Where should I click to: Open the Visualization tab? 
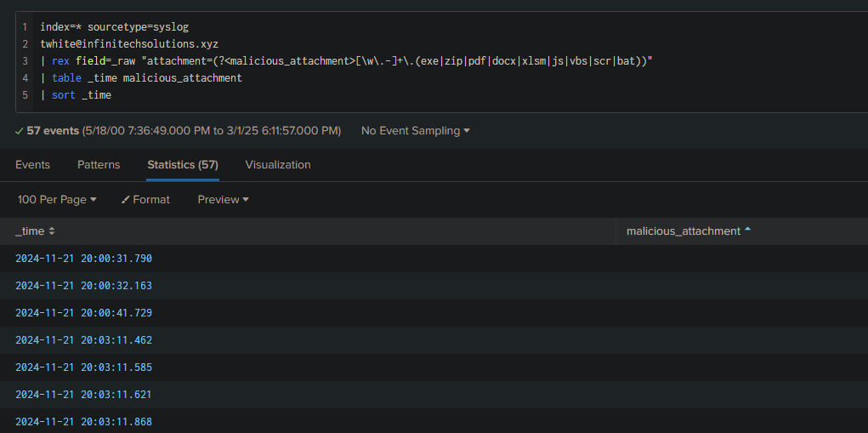coord(278,164)
